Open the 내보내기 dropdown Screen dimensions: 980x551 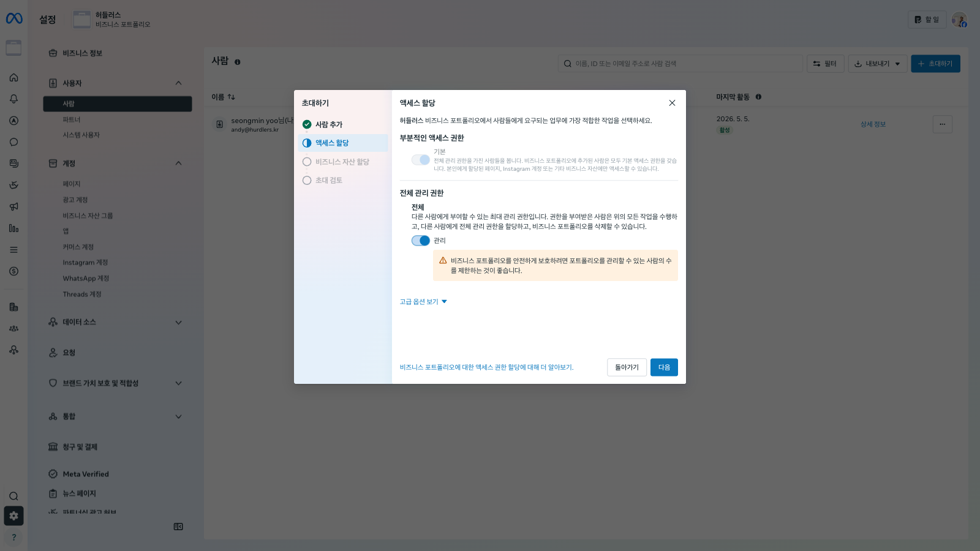click(878, 64)
